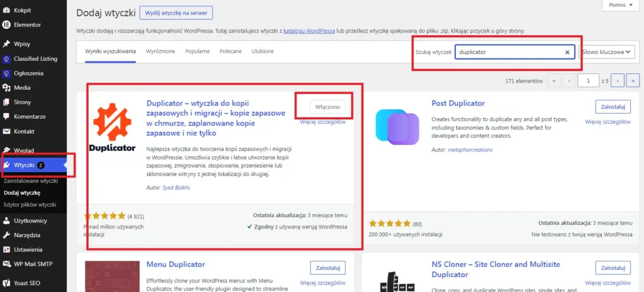This screenshot has width=644, height=292.
Task: Open Więcej szczegółów for Duplicator plugin
Action: click(323, 122)
